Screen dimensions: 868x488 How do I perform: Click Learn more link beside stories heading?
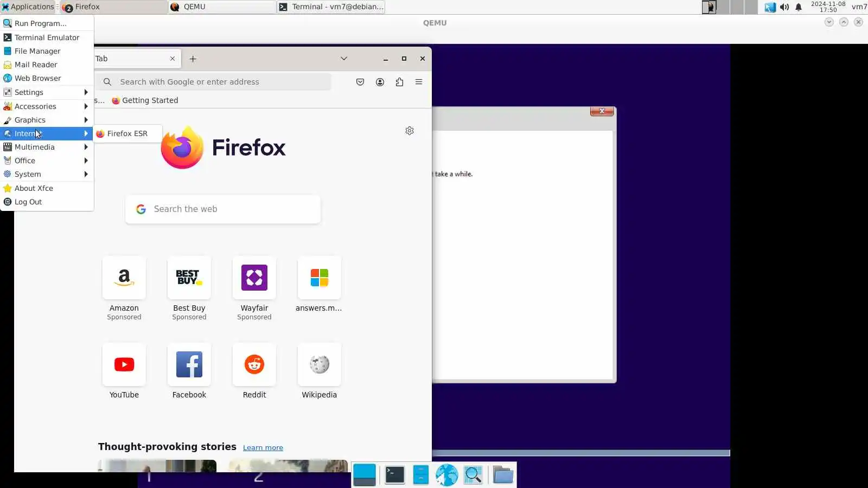[x=263, y=448]
